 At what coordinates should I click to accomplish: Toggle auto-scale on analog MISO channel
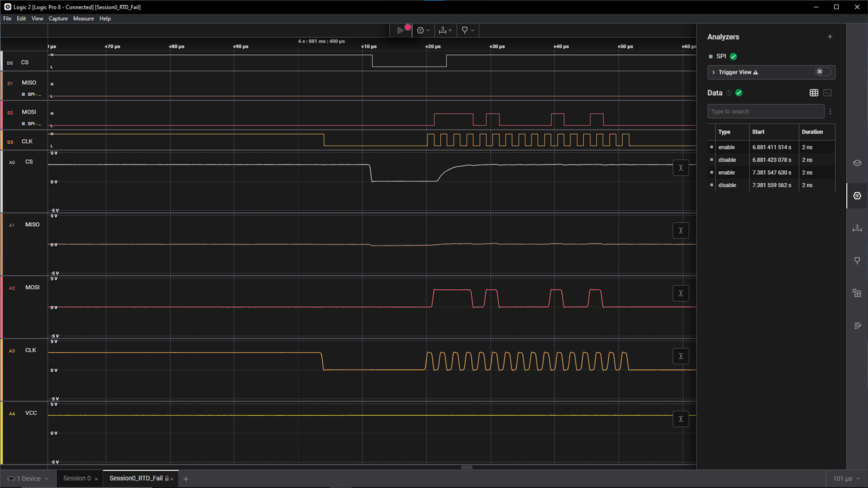681,231
